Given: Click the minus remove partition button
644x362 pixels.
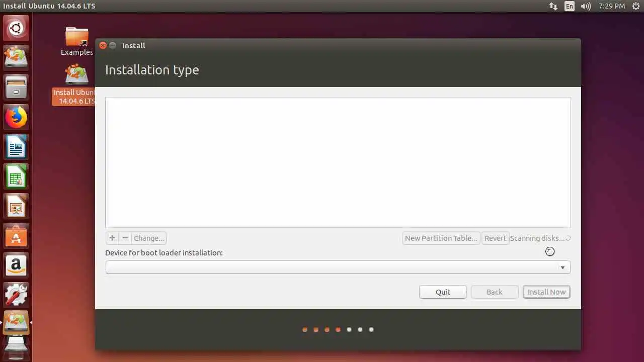Looking at the screenshot, I should pos(125,238).
